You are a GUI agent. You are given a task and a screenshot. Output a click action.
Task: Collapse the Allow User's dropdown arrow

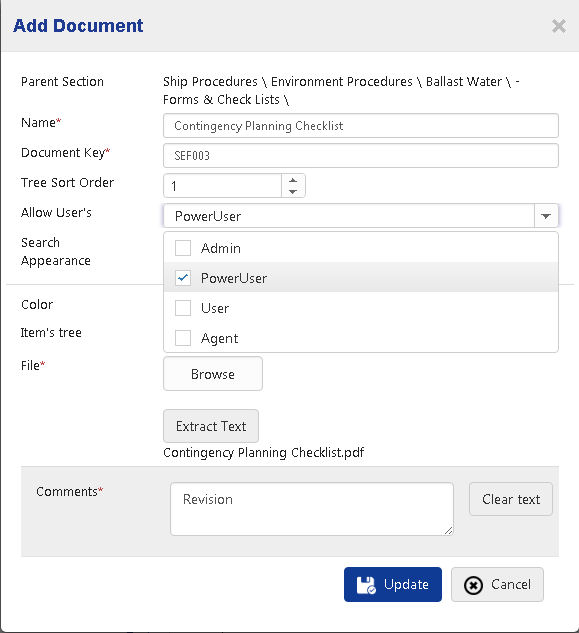(546, 216)
